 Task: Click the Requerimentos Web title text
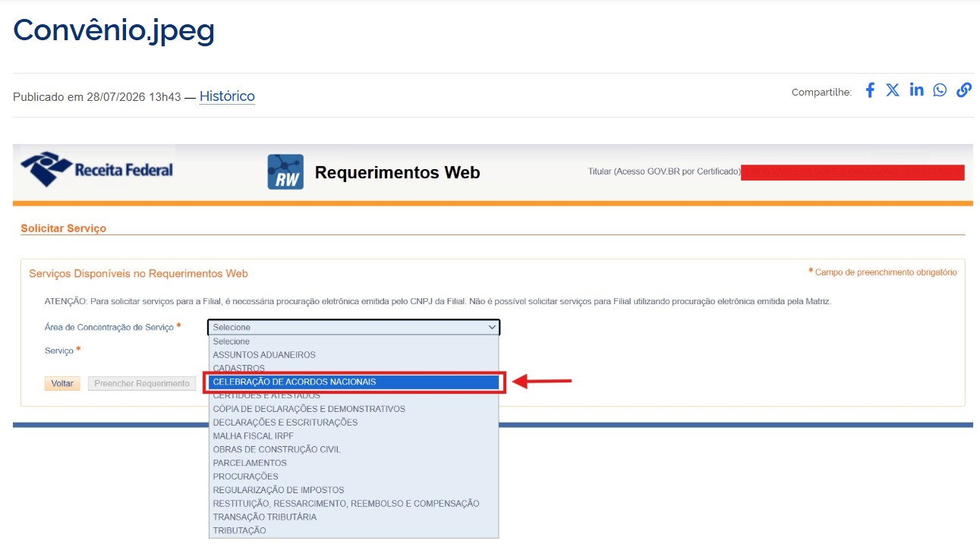pos(397,172)
